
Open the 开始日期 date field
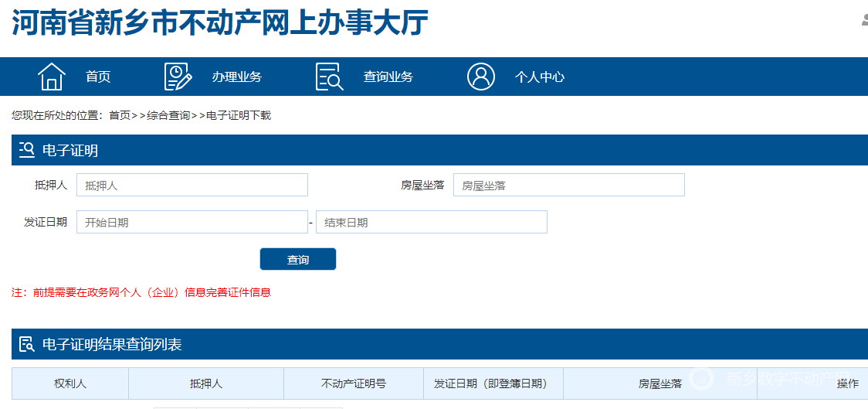click(x=192, y=223)
